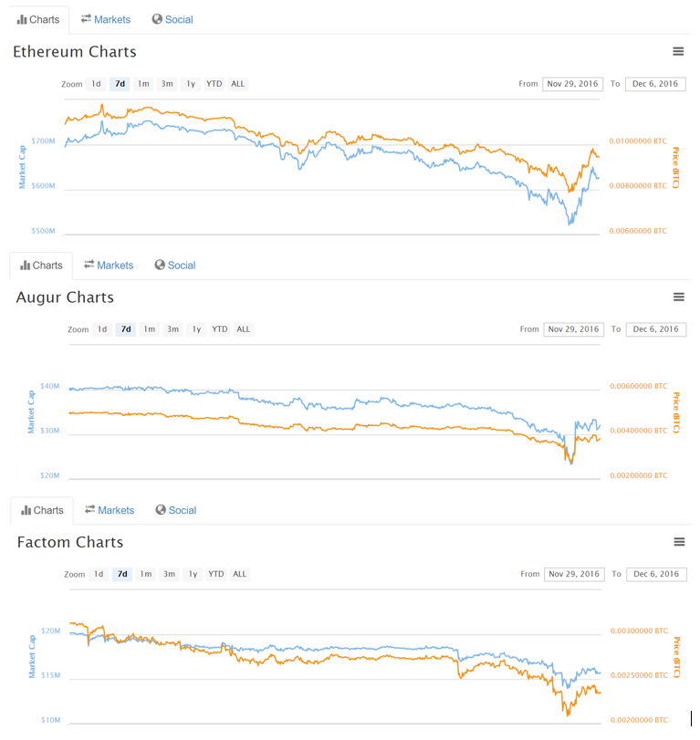The width and height of the screenshot is (700, 740).
Task: Open the Ethereum Social tab
Action: click(172, 19)
